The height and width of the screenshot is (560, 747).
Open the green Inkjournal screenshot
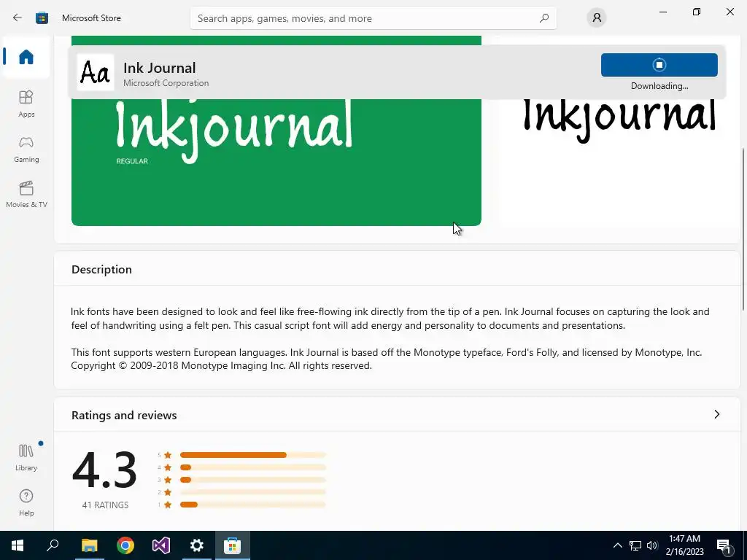(276, 162)
